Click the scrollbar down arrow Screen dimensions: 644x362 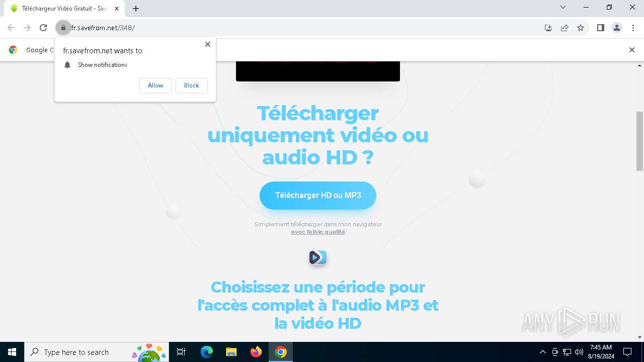640,337
